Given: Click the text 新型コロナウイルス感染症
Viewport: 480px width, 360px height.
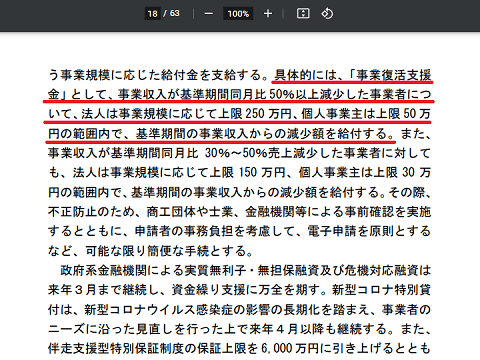Looking at the screenshot, I should (x=159, y=309).
